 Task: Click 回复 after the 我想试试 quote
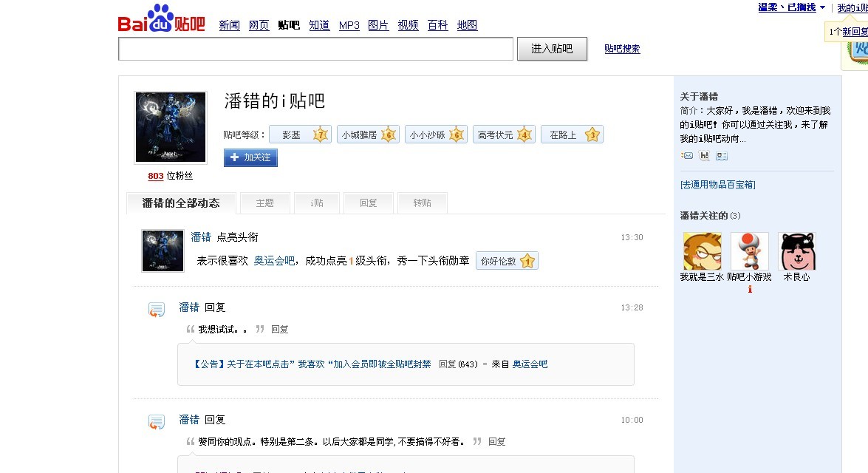(279, 330)
